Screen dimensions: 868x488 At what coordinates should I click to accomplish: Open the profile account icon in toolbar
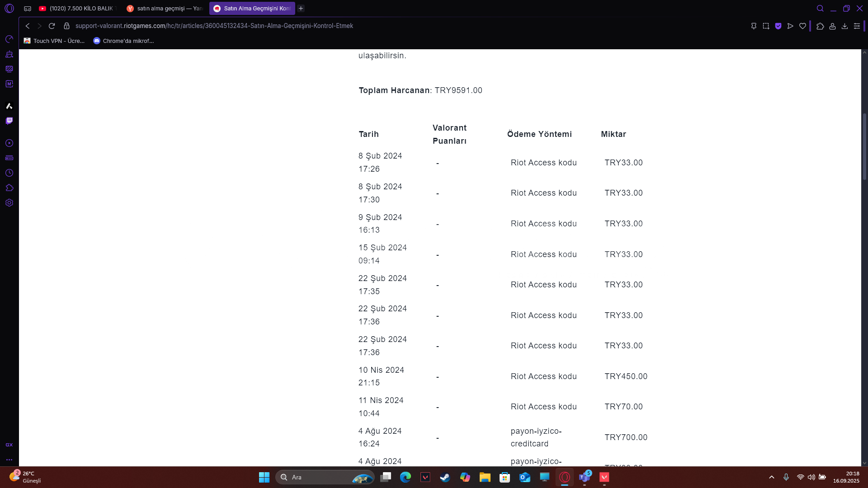[832, 26]
